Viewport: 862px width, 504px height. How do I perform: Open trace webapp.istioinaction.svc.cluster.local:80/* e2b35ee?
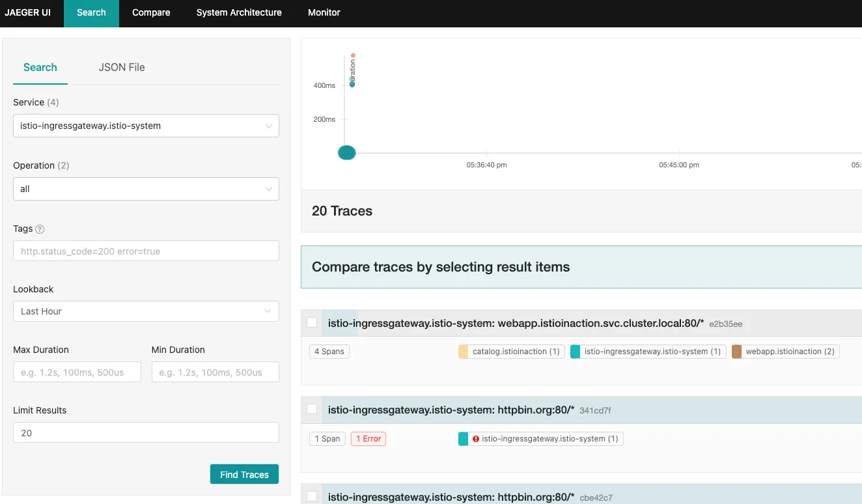tap(535, 323)
